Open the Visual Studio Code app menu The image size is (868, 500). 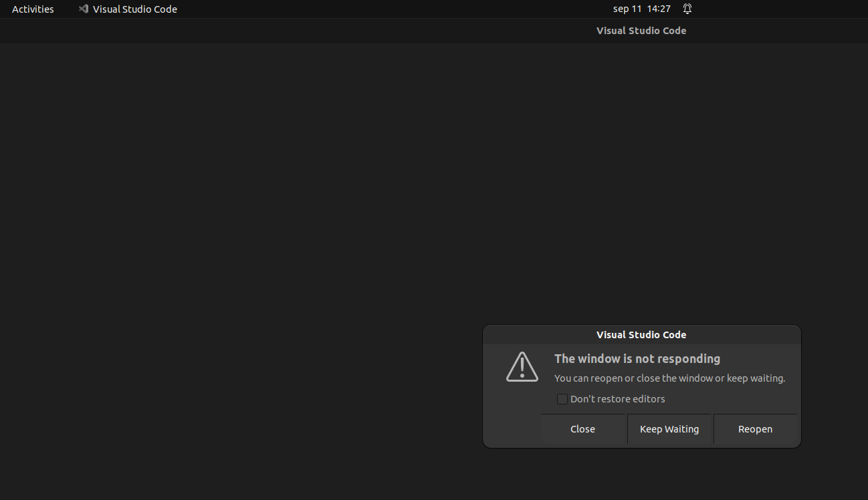point(134,9)
